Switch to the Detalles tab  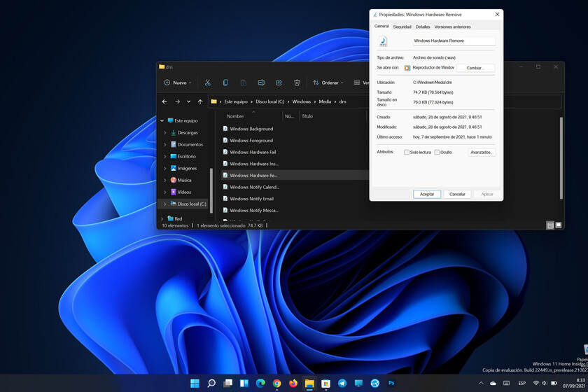(x=423, y=27)
